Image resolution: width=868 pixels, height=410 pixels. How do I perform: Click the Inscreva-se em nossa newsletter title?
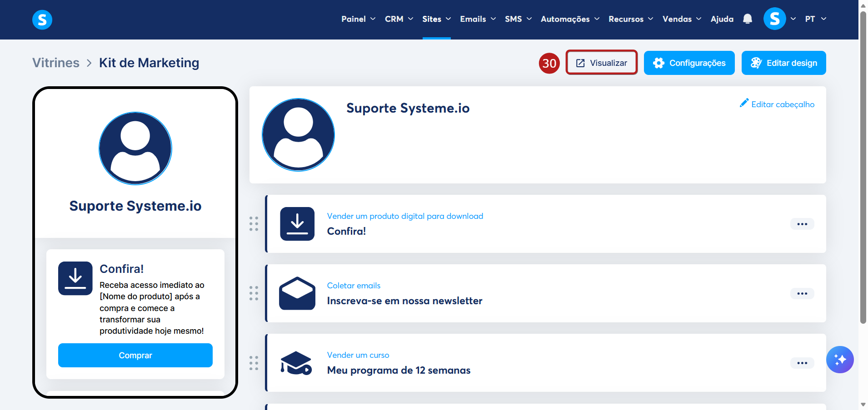point(404,301)
